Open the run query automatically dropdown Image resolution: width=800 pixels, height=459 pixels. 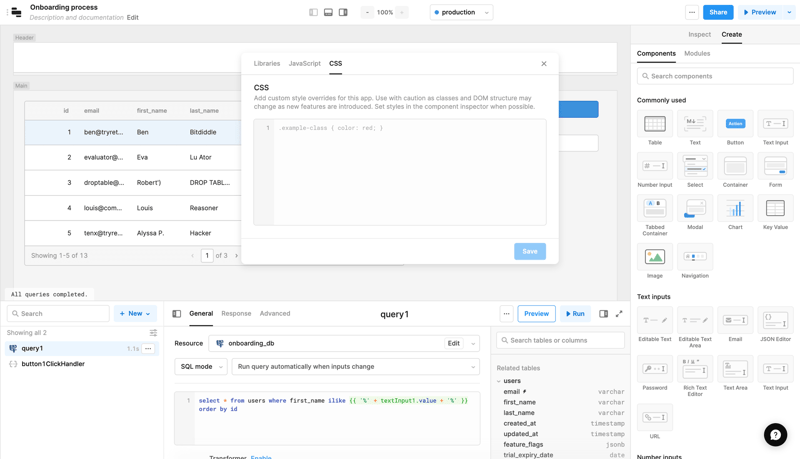point(356,367)
